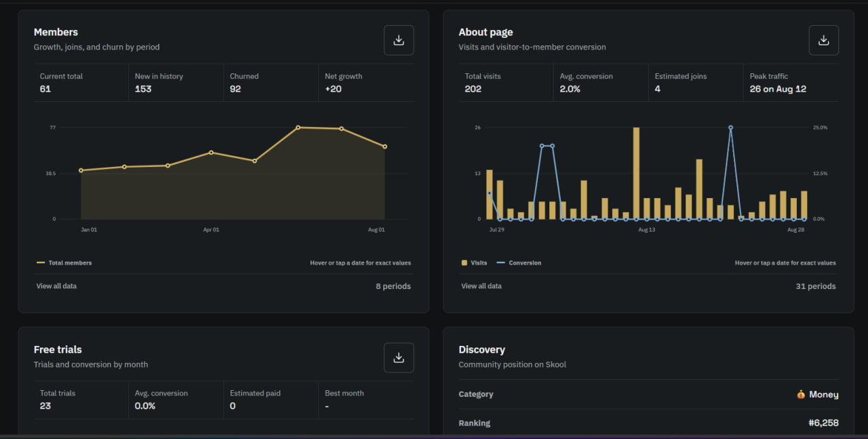The image size is (868, 439).
Task: Open View all data under Members
Action: (x=56, y=286)
